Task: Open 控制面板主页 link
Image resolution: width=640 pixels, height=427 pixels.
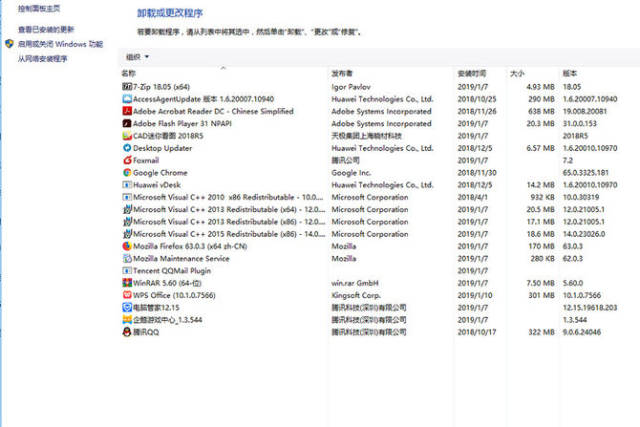Action: (x=39, y=8)
